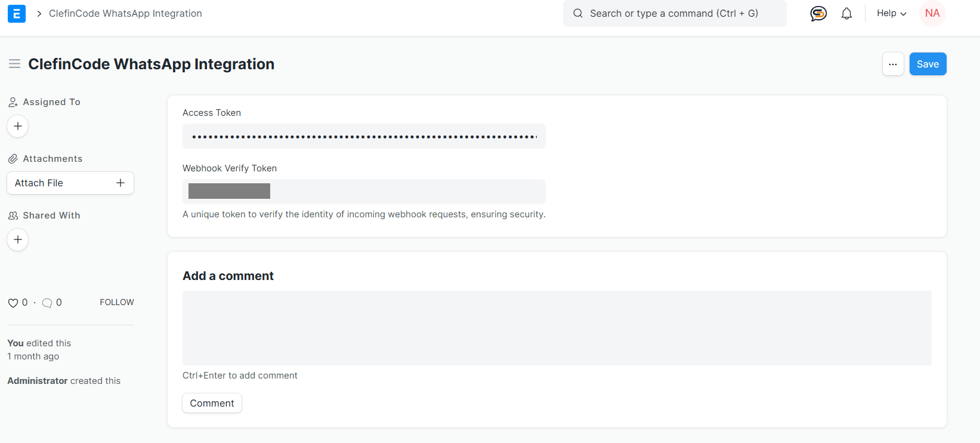Click the search magnifier icon
980x443 pixels.
tap(578, 13)
